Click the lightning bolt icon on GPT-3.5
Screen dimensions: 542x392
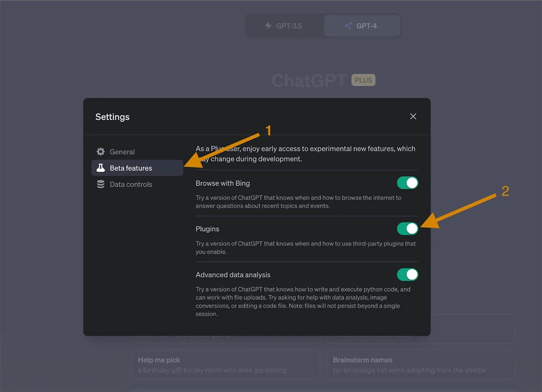coord(268,26)
